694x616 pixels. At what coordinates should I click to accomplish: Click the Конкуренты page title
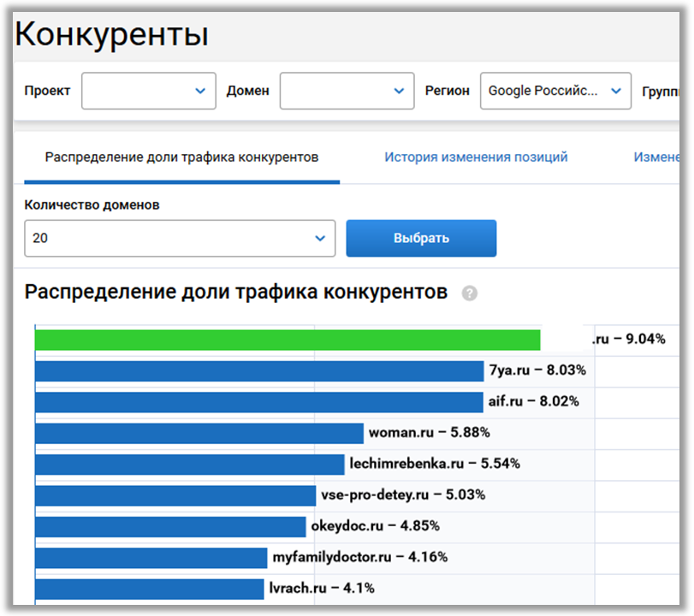click(x=111, y=34)
